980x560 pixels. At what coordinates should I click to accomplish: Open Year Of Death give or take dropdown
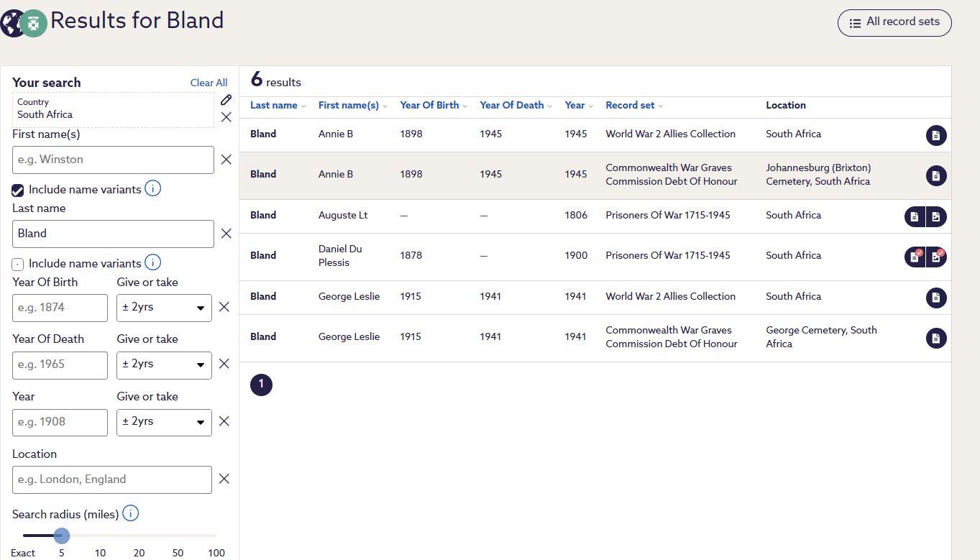(x=164, y=365)
